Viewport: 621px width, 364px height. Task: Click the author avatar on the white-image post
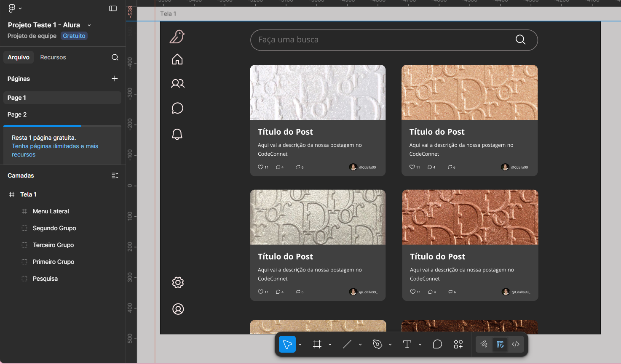pos(353,167)
